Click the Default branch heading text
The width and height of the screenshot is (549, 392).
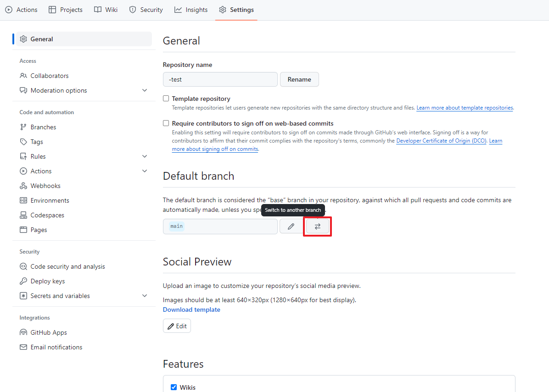[x=198, y=176]
